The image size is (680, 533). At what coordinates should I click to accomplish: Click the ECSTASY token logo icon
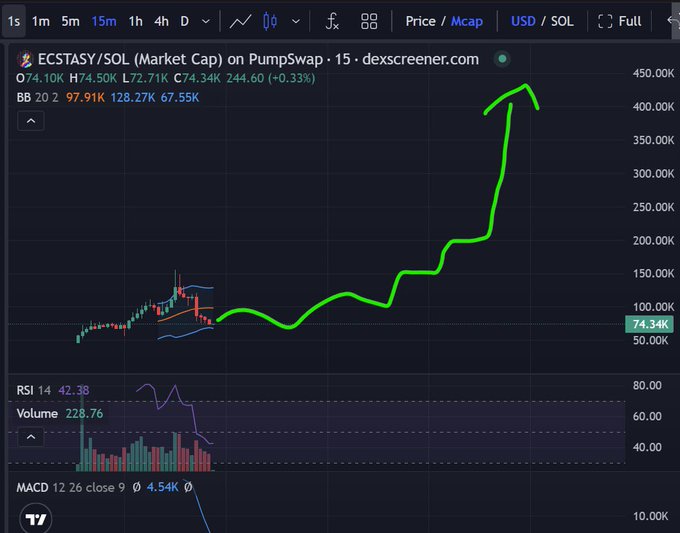point(25,59)
